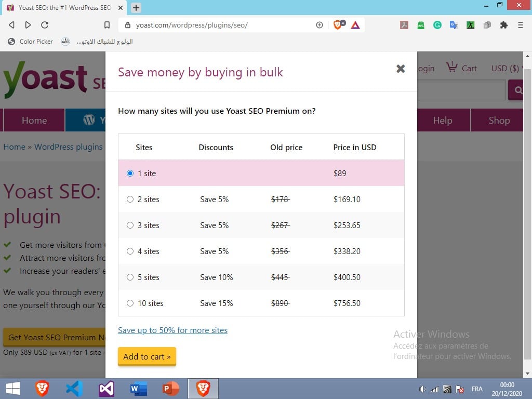Open the Extensions puzzle icon
Screen dimensions: 532x399
click(503, 25)
